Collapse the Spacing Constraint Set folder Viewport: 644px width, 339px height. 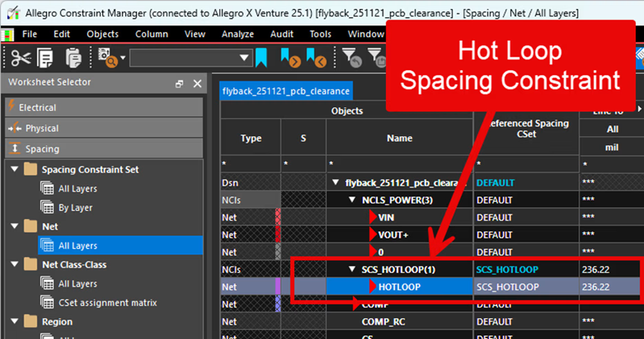coord(14,169)
